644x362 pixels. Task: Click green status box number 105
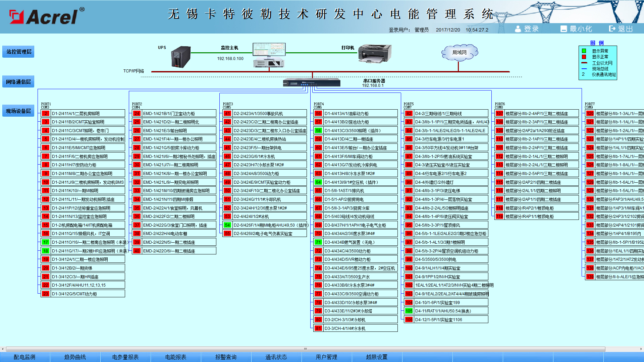[409, 311]
